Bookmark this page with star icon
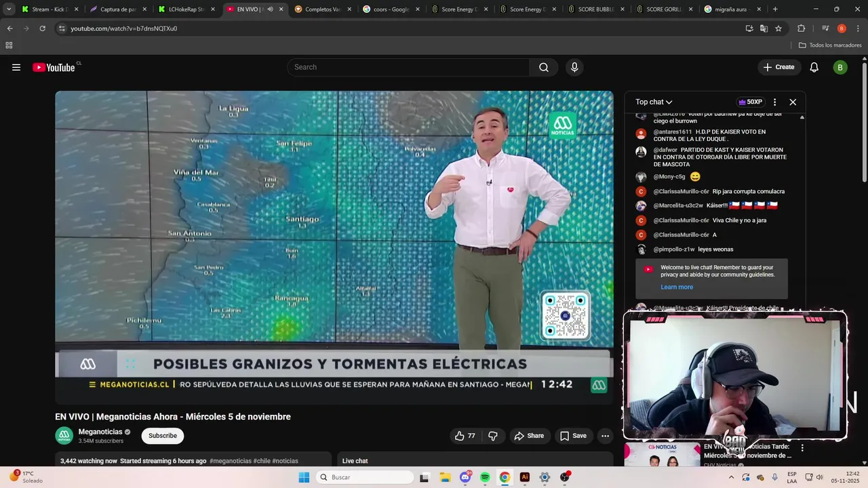Image resolution: width=868 pixels, height=488 pixels. click(x=778, y=28)
